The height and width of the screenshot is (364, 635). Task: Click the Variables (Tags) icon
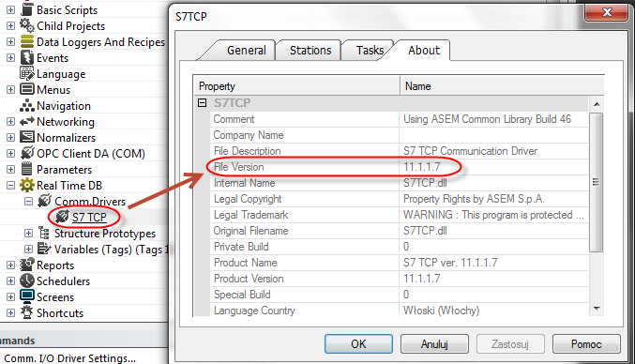[x=44, y=249]
